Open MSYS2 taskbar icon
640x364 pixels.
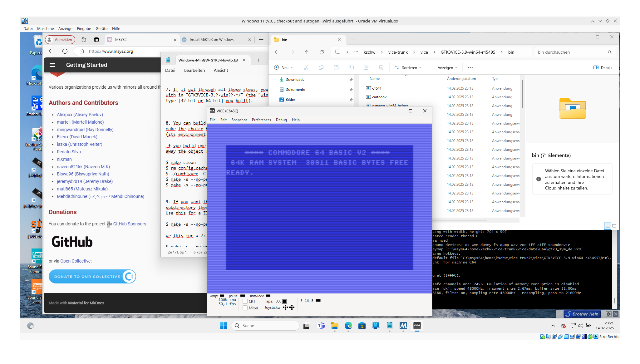coord(403,326)
